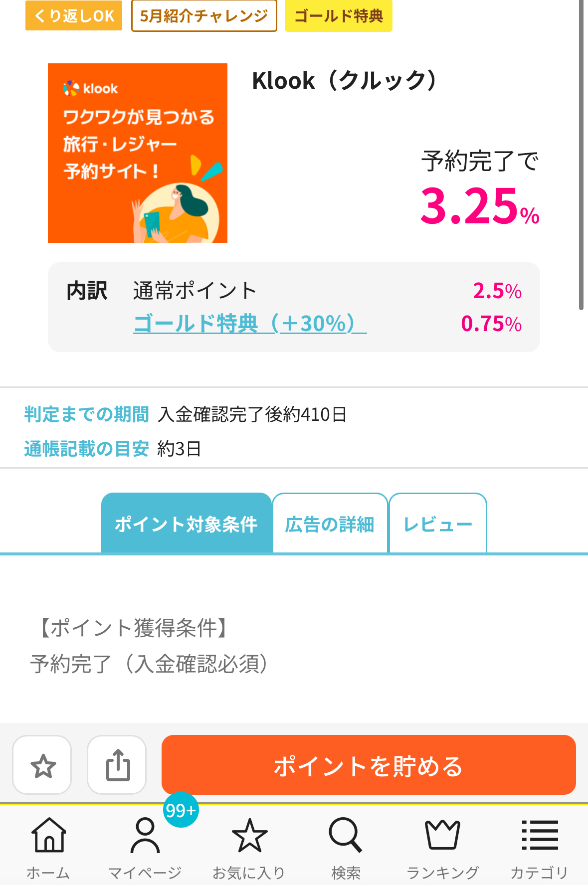Tap the 99+ notification badge
The width and height of the screenshot is (588, 885).
[181, 810]
